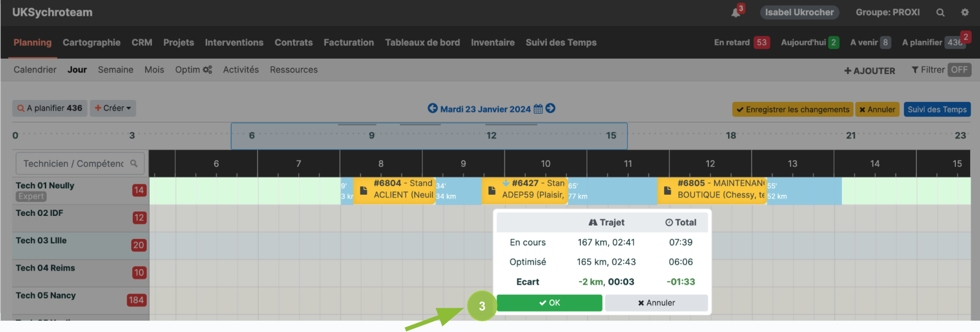Click the search magnifier in top bar

(x=940, y=13)
